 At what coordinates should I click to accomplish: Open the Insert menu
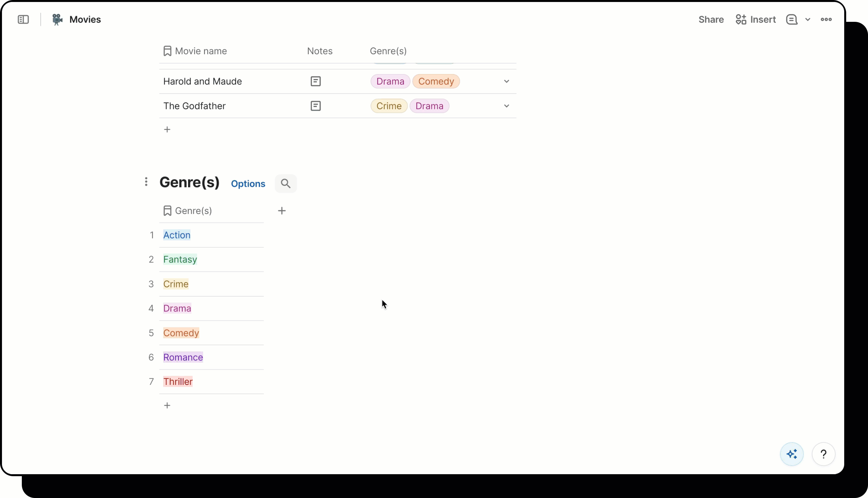[x=756, y=20]
